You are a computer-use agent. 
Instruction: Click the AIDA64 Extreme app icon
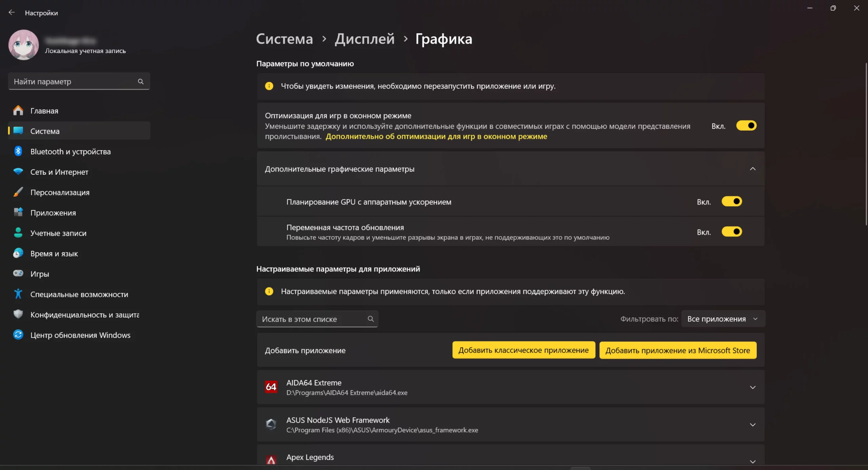tap(271, 387)
